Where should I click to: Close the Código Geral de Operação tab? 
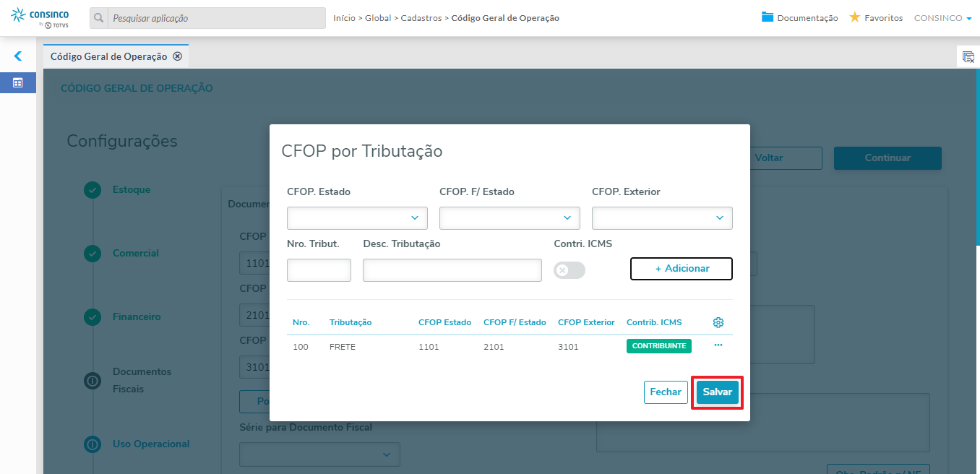(x=178, y=56)
